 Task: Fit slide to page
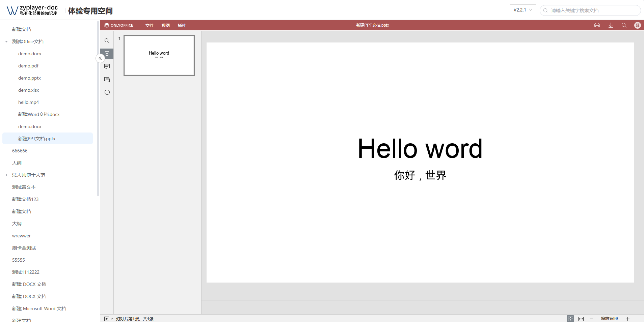(570, 319)
